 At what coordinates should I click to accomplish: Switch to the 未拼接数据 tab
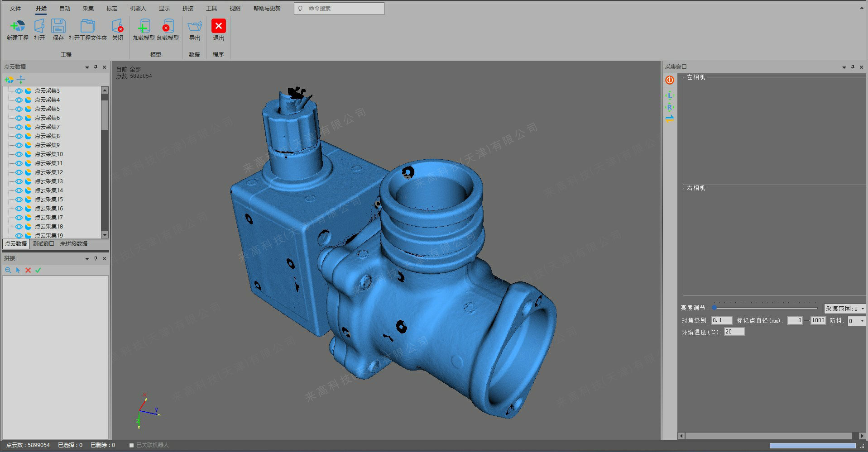pyautogui.click(x=74, y=244)
